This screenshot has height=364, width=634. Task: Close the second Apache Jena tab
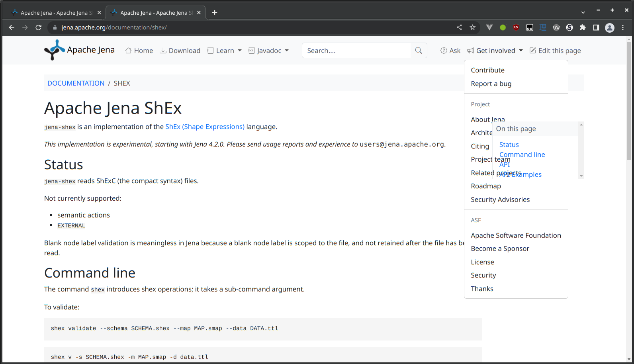click(199, 13)
